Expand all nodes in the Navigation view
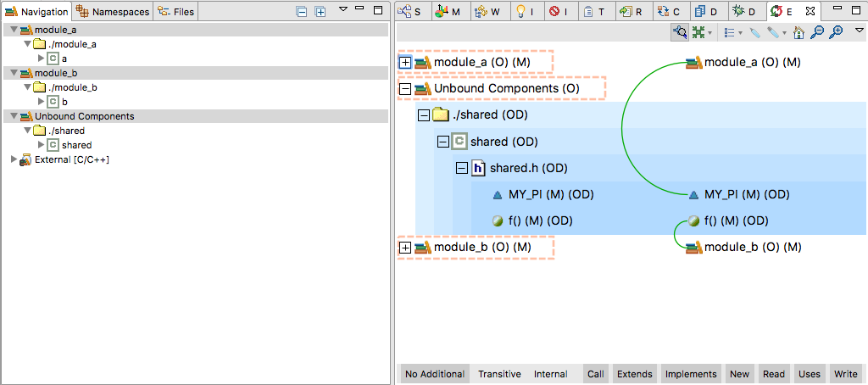 (x=320, y=11)
